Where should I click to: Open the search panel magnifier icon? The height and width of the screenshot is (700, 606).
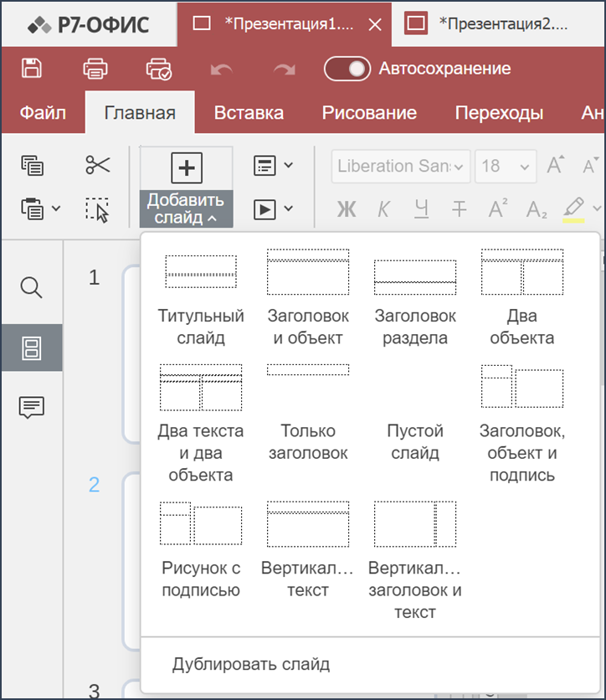tap(31, 287)
